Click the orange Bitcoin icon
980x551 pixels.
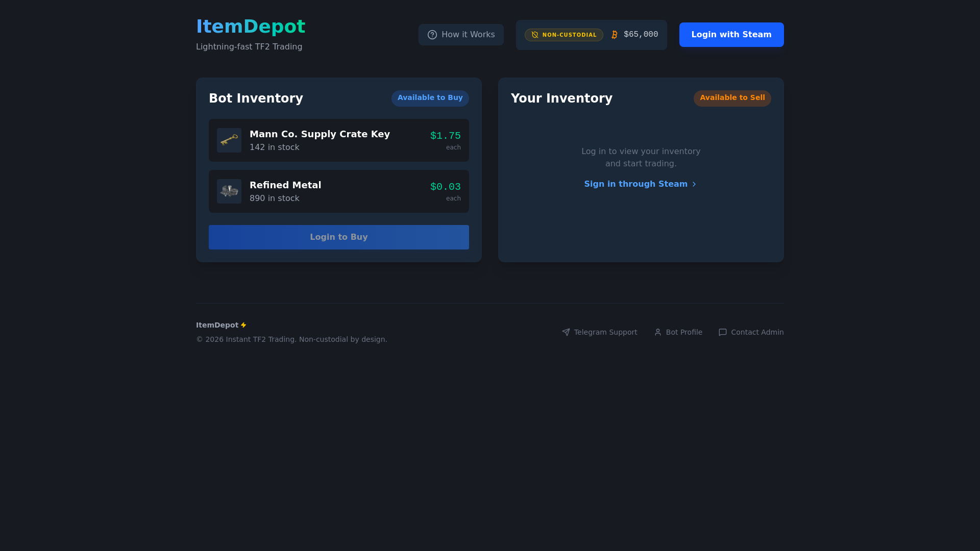tap(615, 35)
